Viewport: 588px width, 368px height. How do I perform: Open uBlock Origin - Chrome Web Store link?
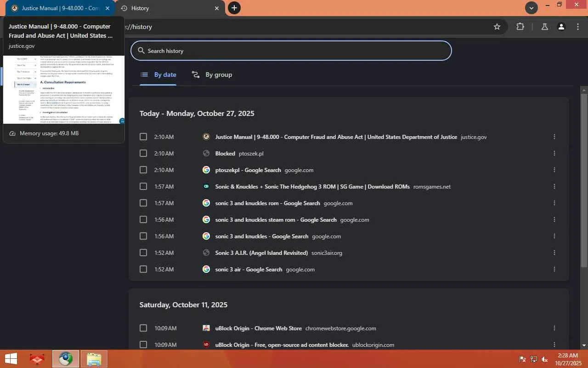[259, 328]
